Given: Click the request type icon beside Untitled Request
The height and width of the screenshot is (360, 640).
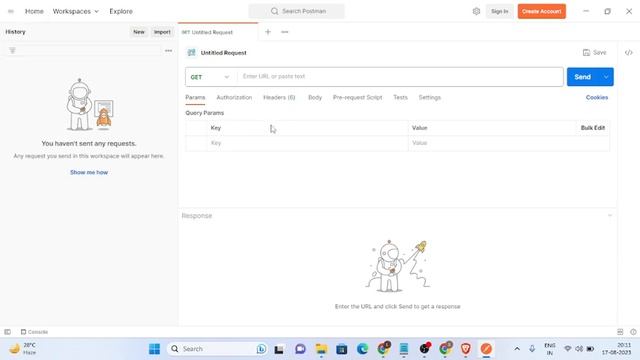Looking at the screenshot, I should (x=191, y=53).
